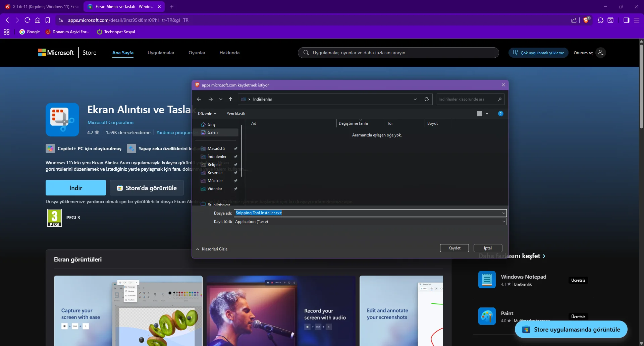The width and height of the screenshot is (644, 346).
Task: Switch to the Oyunlar tab
Action: (x=197, y=53)
